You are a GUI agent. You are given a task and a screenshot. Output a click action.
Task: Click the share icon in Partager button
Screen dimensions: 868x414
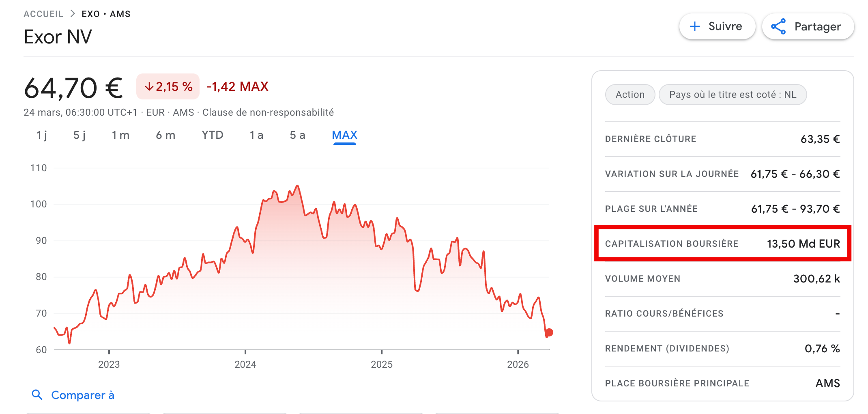click(778, 27)
